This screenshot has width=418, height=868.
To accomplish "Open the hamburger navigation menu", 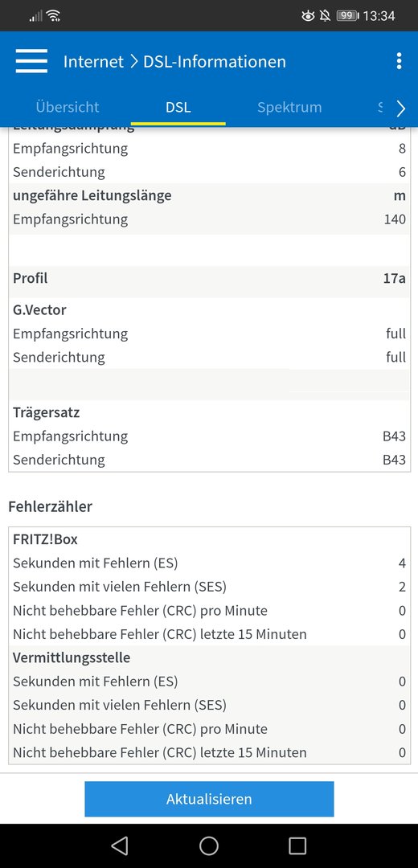I will point(31,61).
